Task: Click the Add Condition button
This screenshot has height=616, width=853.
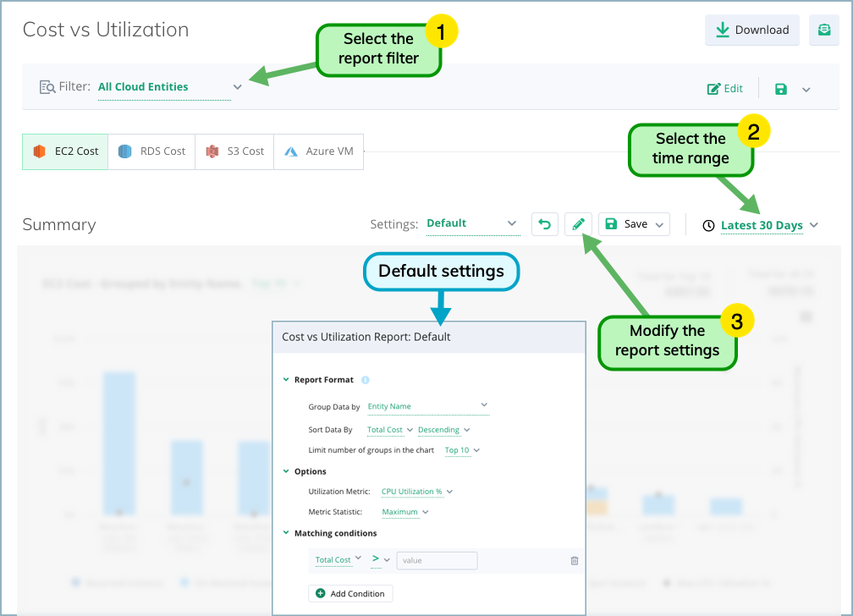Action: (350, 594)
